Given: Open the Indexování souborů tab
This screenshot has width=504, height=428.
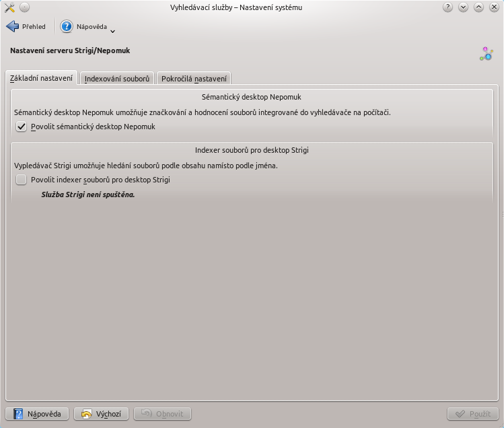Looking at the screenshot, I should pyautogui.click(x=117, y=79).
